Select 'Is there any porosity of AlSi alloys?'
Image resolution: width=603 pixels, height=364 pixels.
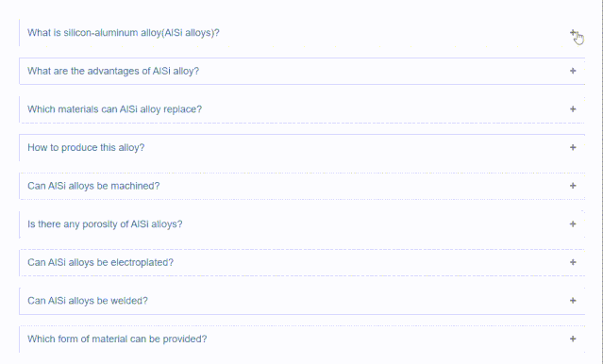pos(105,224)
